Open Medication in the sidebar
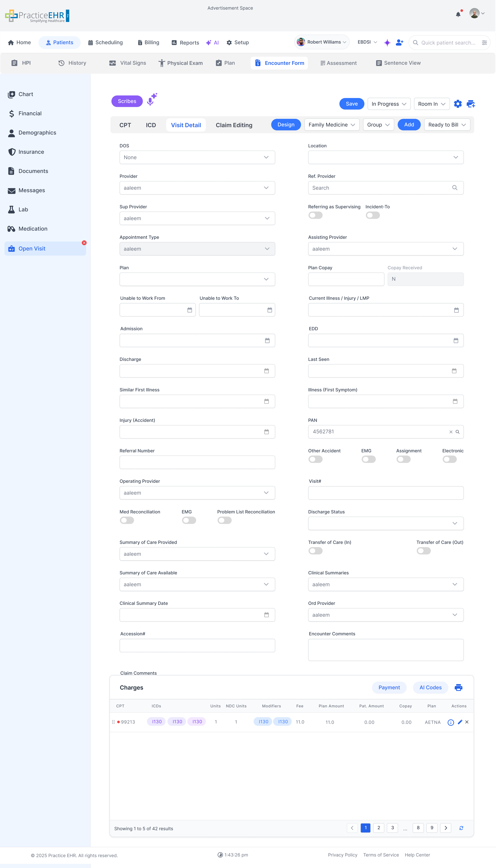496x868 pixels. 33,229
